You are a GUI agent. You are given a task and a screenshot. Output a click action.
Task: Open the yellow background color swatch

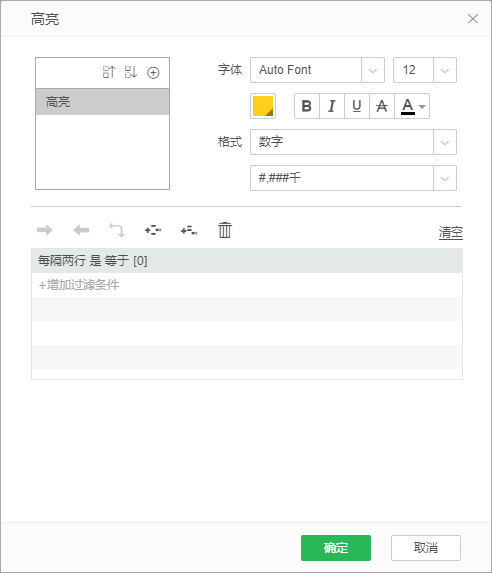263,106
